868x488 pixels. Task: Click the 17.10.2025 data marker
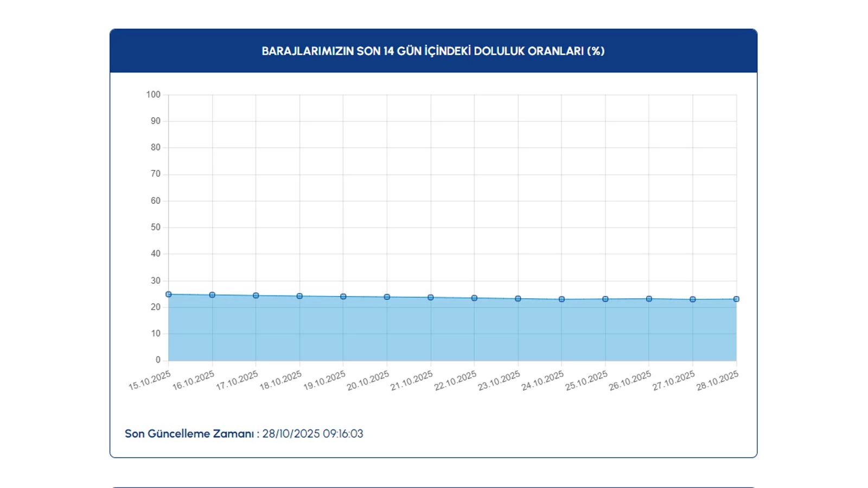point(256,296)
